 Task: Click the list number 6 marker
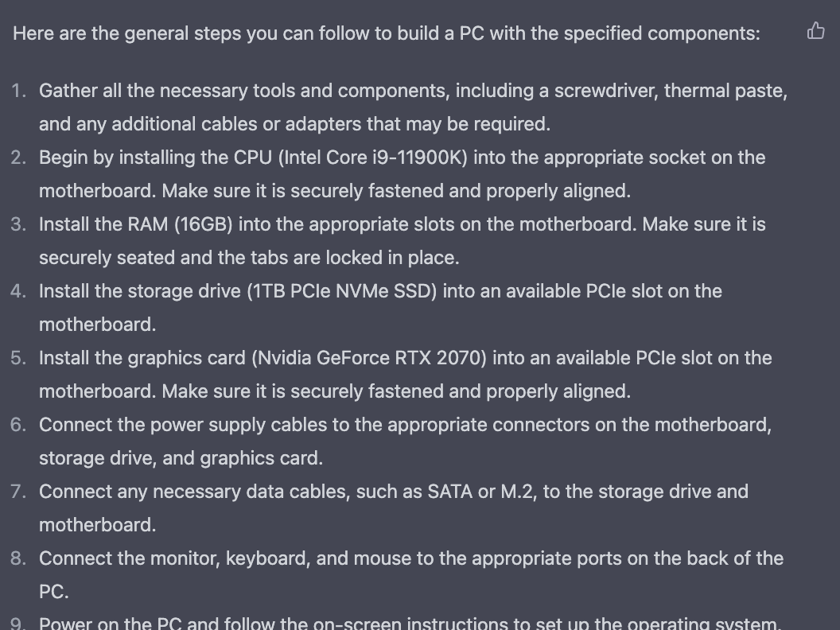pos(19,425)
